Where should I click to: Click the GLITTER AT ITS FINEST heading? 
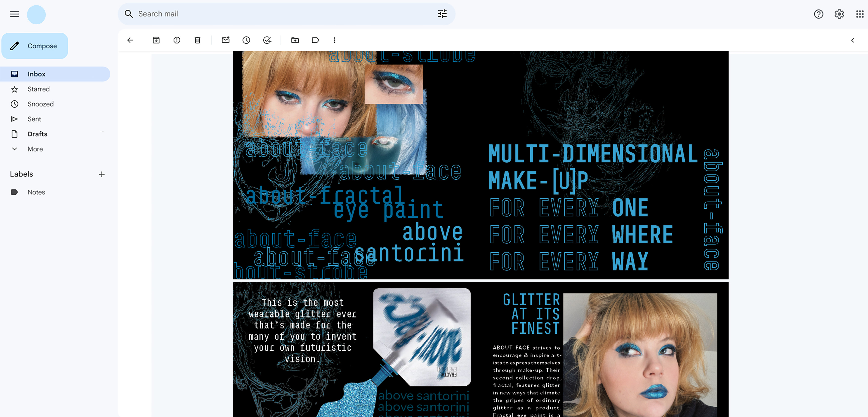tap(531, 314)
